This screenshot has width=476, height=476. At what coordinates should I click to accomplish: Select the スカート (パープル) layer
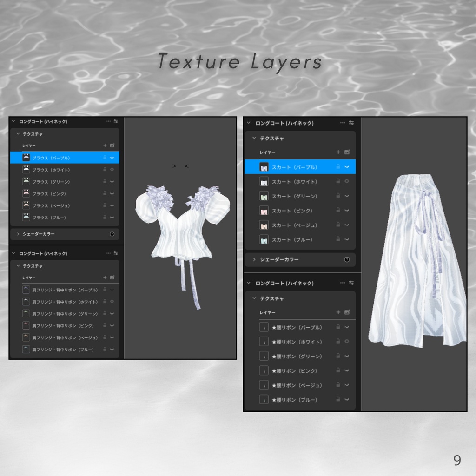click(x=300, y=167)
